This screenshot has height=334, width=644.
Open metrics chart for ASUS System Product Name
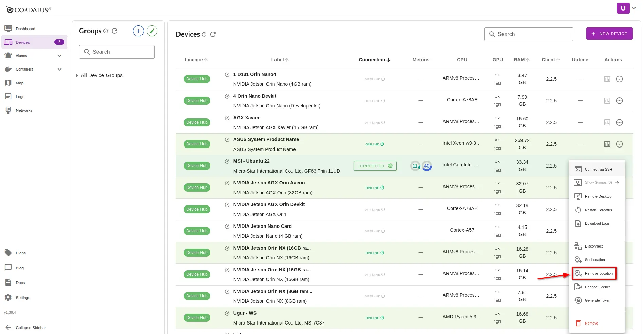click(607, 144)
